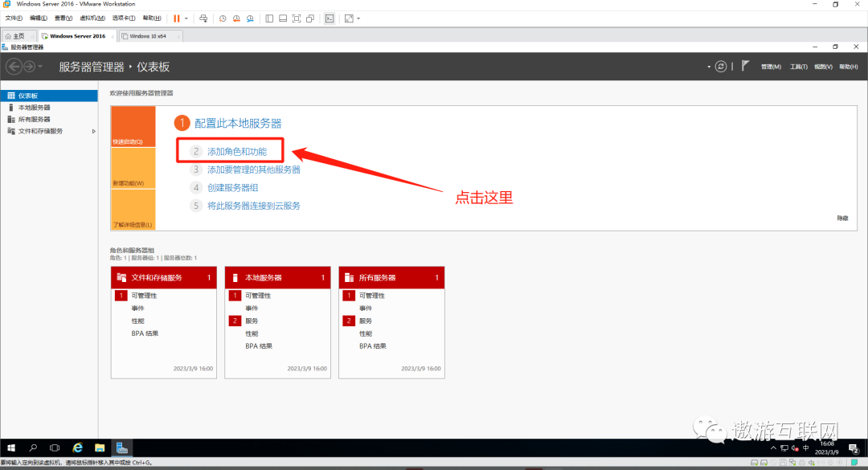Screen dimensions: 868x470
Task: Click 隐藏 to hide the welcome panel
Action: tap(842, 218)
